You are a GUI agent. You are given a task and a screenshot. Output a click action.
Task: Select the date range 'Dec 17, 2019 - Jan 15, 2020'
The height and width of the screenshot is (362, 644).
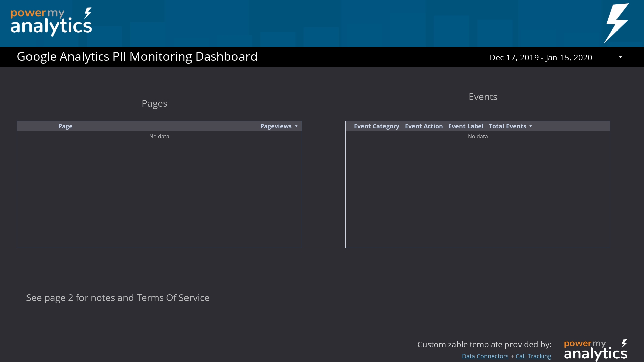540,57
